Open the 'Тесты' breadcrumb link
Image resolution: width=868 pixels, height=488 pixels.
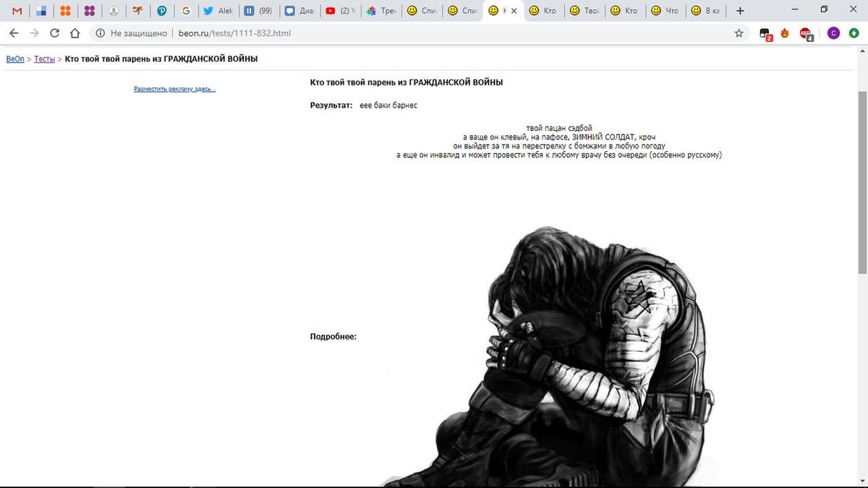click(44, 59)
